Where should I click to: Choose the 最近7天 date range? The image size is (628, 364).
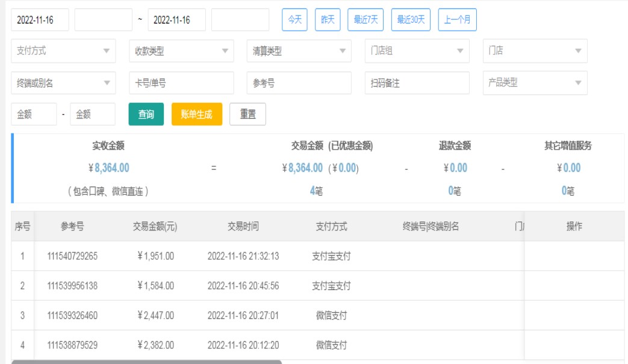click(365, 20)
